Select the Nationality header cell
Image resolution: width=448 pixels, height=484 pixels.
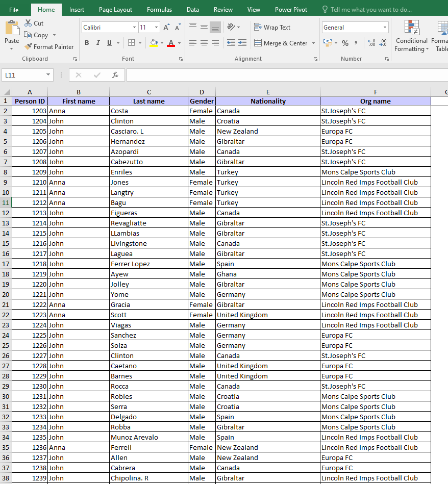[268, 101]
